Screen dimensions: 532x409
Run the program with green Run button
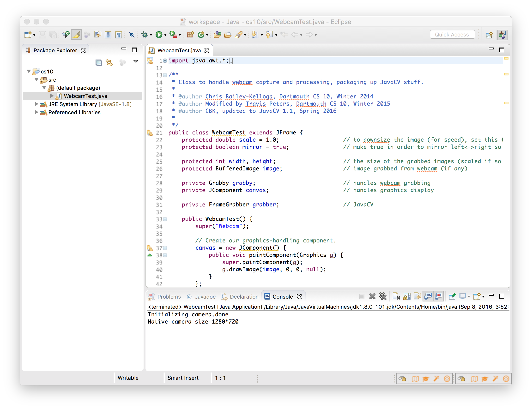(x=159, y=35)
